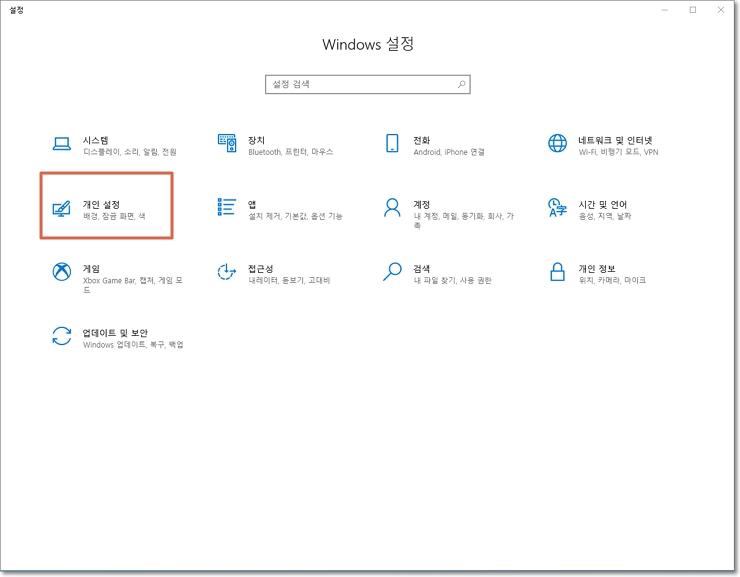Click the Android, iPhone 연결 description

click(449, 152)
